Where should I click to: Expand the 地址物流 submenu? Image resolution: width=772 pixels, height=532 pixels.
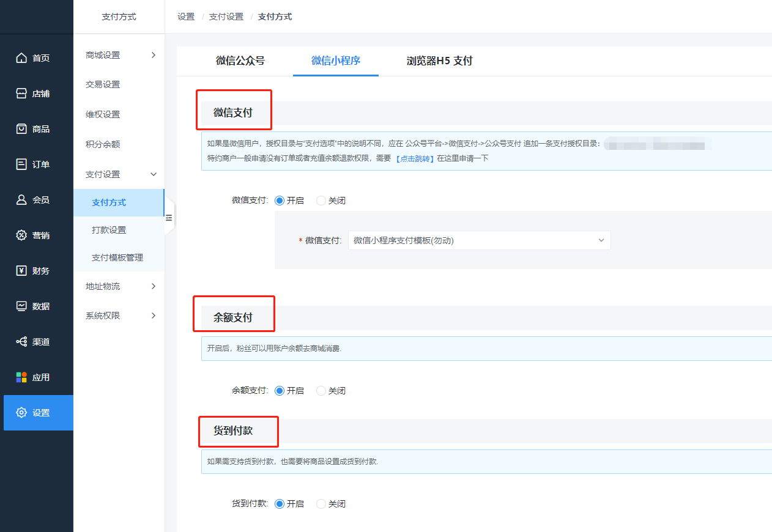(x=119, y=286)
